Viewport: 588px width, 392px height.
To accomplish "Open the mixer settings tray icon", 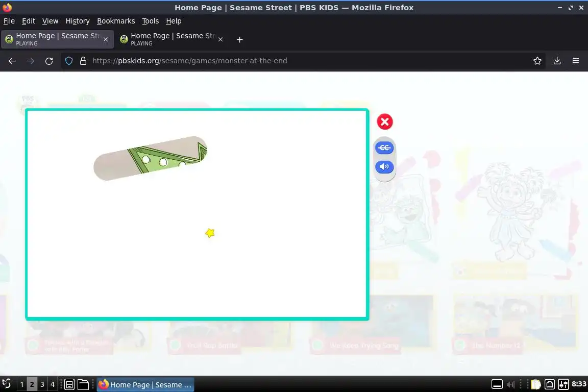I will (x=563, y=384).
